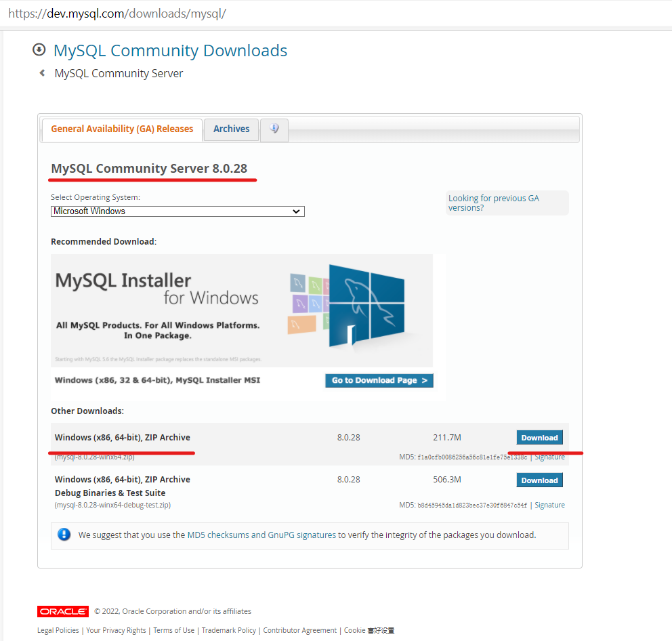Open MD5 checksums and GnuPG signatures link

pos(261,535)
